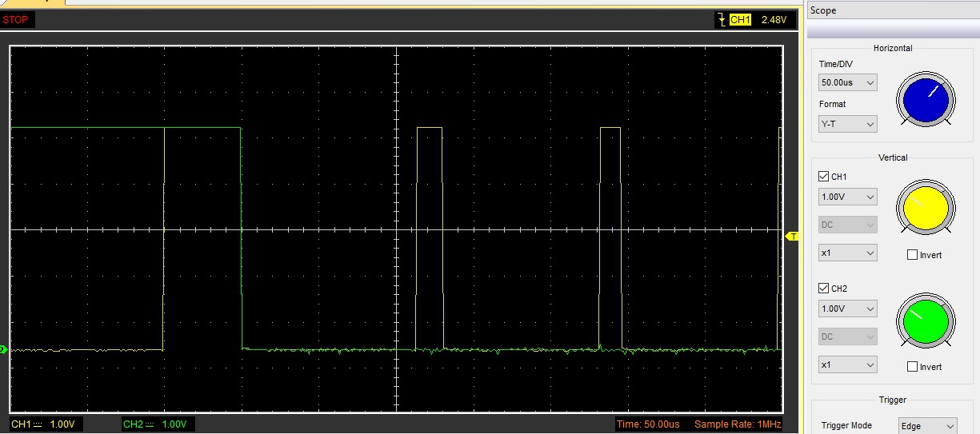Click the STOP acquisition status indicator
Image resolution: width=980 pixels, height=434 pixels.
pyautogui.click(x=16, y=19)
